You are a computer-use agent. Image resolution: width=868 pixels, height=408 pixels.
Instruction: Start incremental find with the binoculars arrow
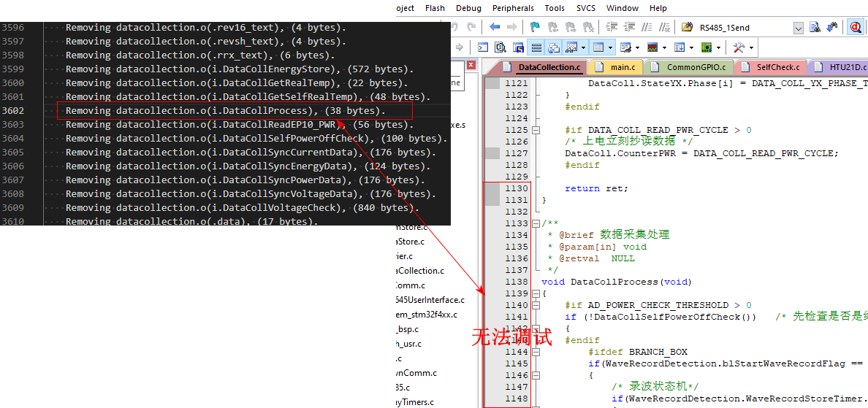point(832,26)
